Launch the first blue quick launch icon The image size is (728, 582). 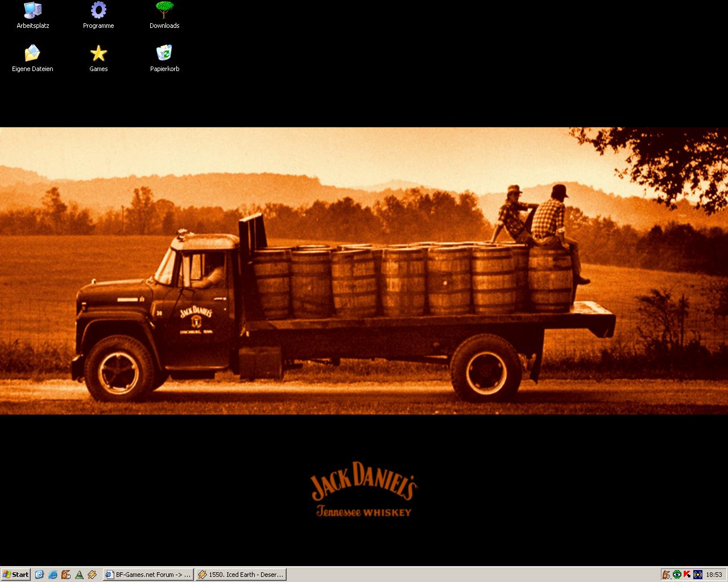[39, 575]
